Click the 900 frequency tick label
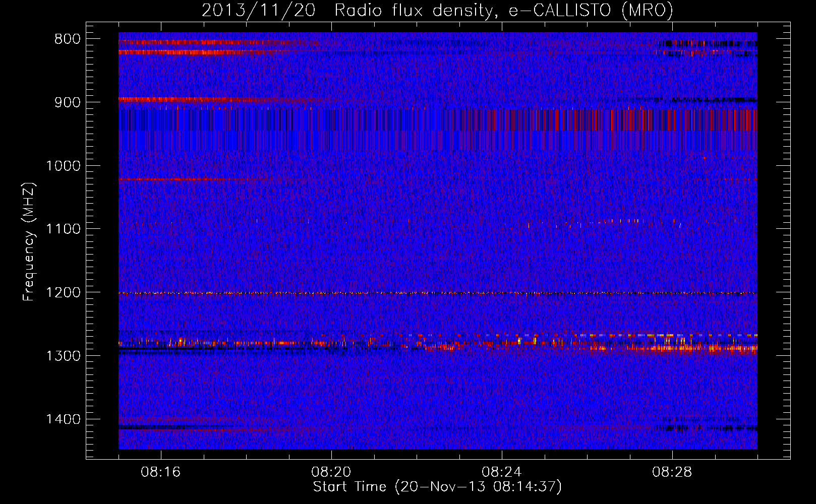Screen dimensions: 816x504 (67, 102)
